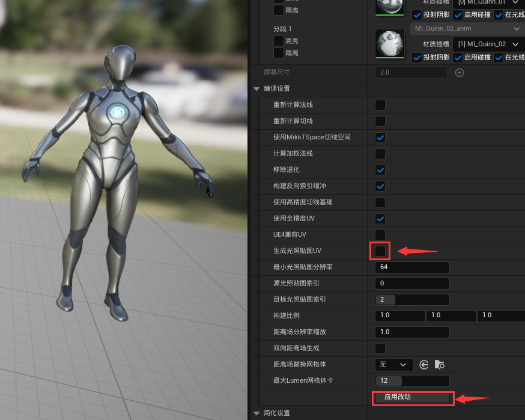Open 材质插槽 dropdown showing [1] MI_Quinn_02
525x420 pixels.
(488, 44)
